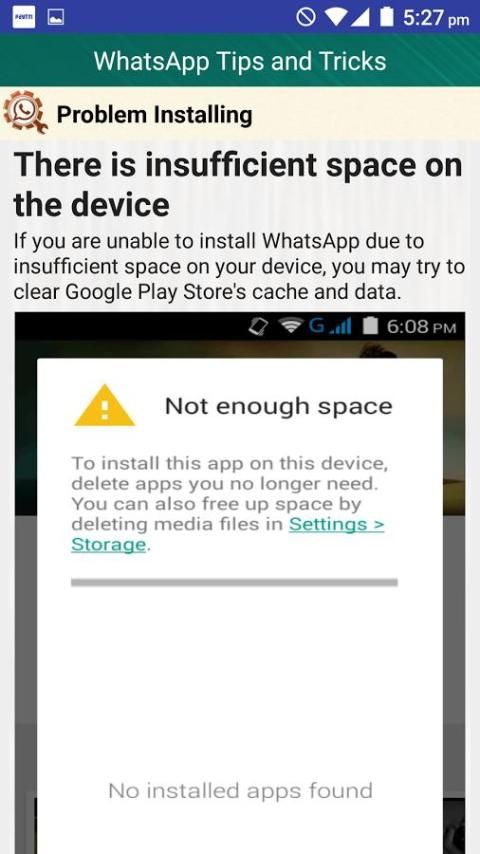Tap the gray storage progress bar
This screenshot has height=854, width=480.
point(234,582)
